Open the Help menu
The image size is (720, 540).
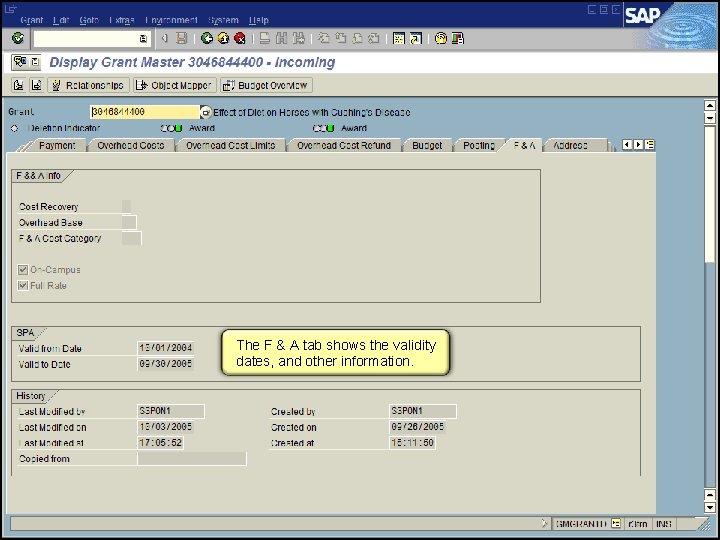(259, 20)
